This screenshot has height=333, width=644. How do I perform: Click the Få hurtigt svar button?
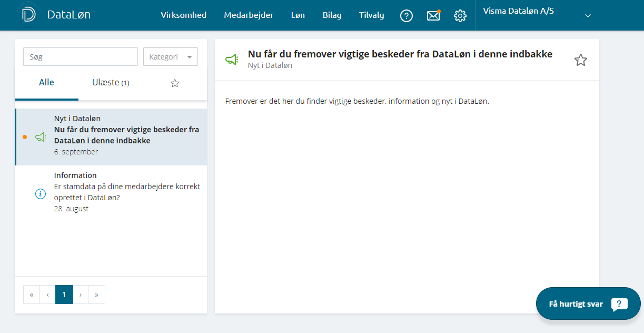tap(588, 303)
